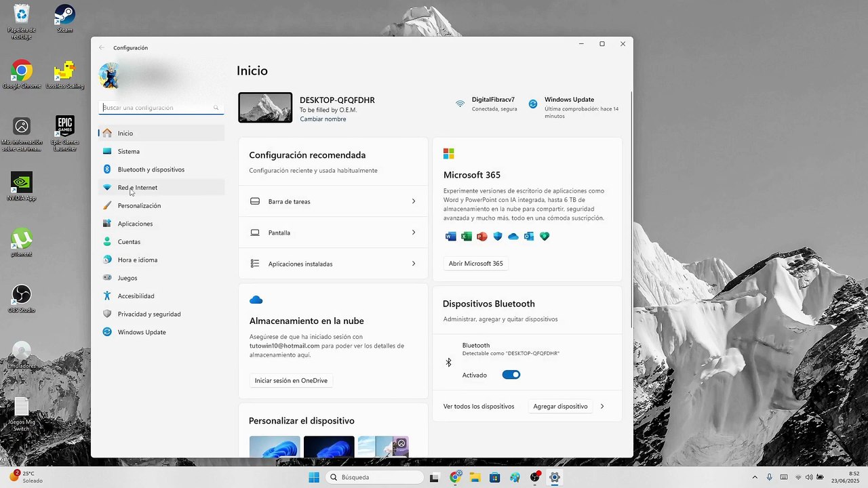Screen dimensions: 868x488
Task: Click the Excel icon in Microsoft 365
Action: (x=467, y=237)
